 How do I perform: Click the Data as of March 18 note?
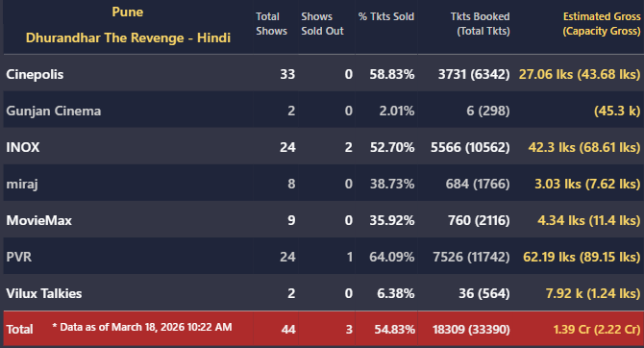tap(142, 327)
